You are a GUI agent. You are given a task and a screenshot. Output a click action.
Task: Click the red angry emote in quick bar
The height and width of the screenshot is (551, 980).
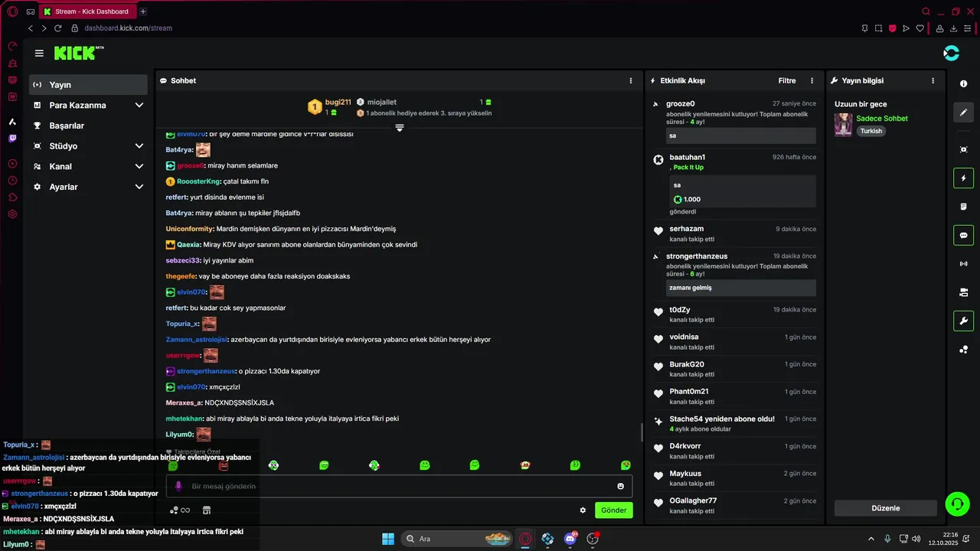coord(224,465)
